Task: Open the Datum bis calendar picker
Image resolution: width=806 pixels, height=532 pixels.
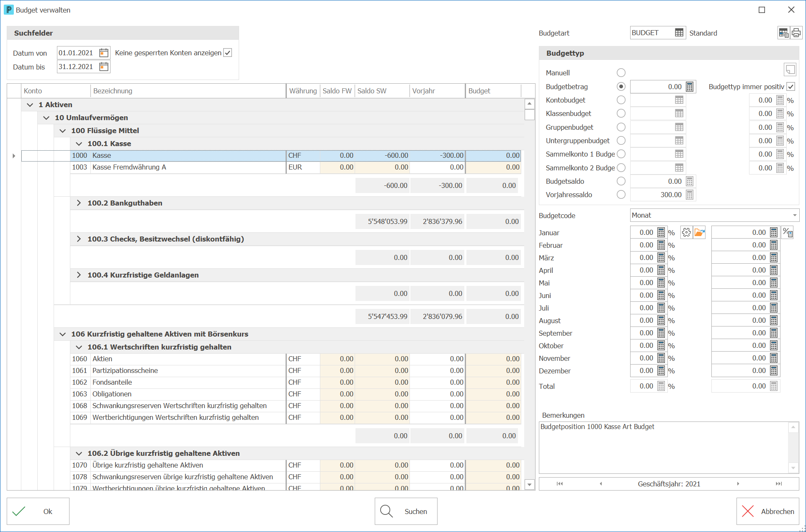Action: tap(104, 67)
